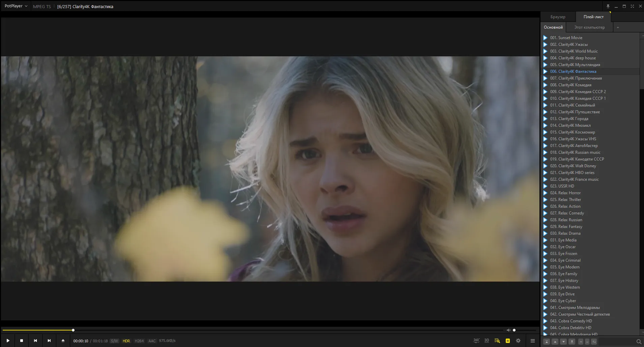Select 003. Clarity4K World Music entry

(x=591, y=51)
